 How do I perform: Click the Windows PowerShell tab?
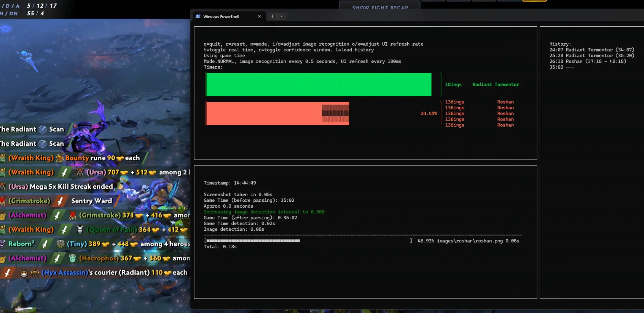[x=229, y=16]
